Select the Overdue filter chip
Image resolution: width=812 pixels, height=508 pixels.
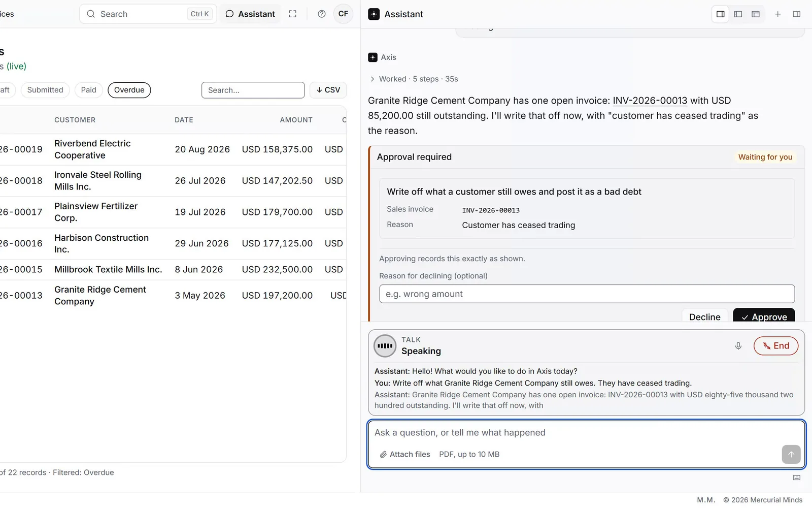pos(129,90)
